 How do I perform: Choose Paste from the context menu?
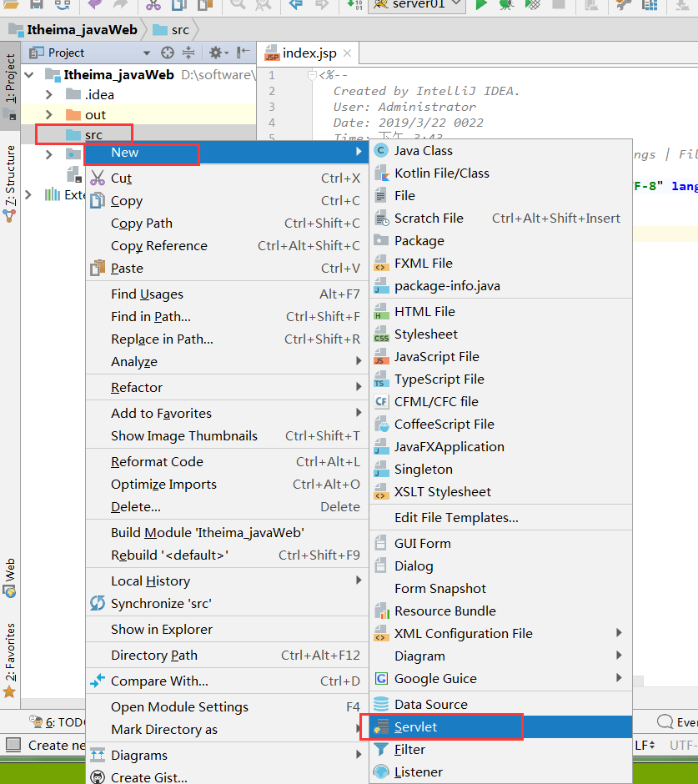coord(227,268)
